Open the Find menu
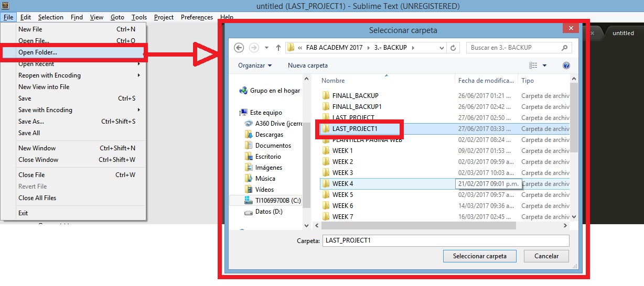This screenshot has width=644, height=286. [x=77, y=17]
